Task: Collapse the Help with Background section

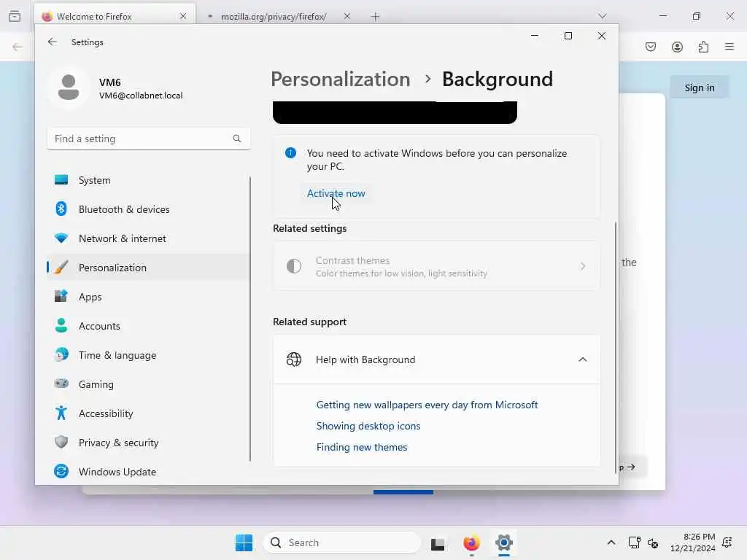Action: [x=583, y=359]
